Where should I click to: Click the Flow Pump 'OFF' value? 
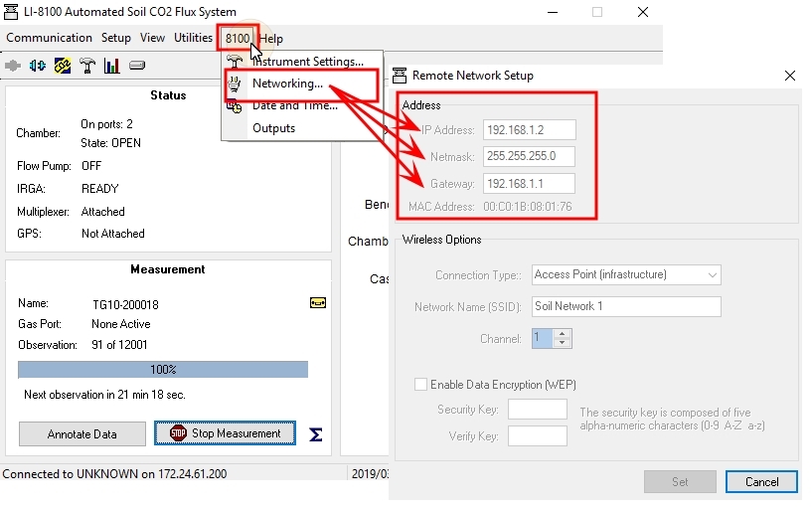pos(91,166)
